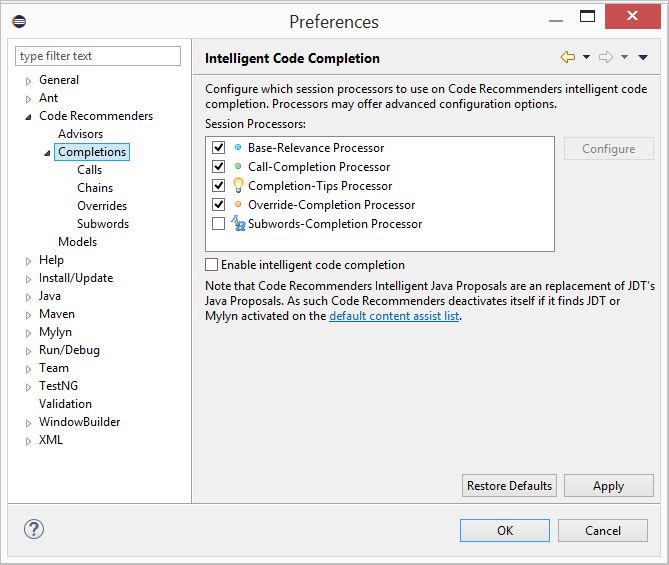Close the Preferences dialog
669x565 pixels.
click(x=633, y=17)
